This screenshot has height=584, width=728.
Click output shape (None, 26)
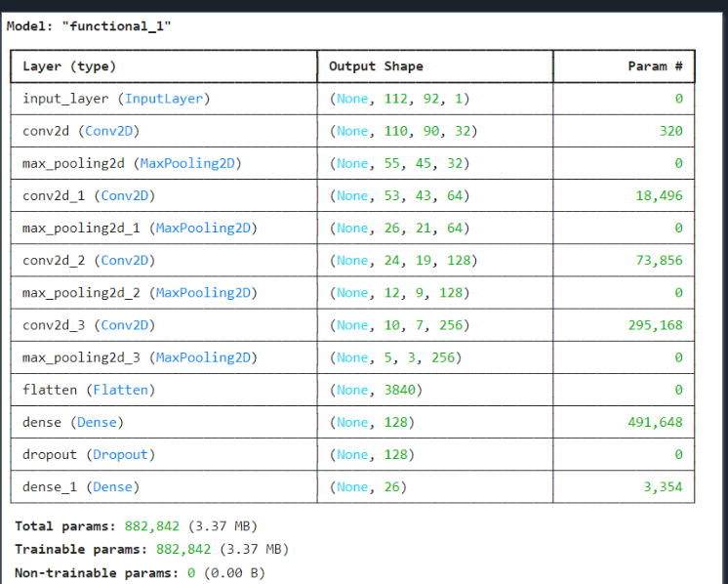[x=368, y=487]
